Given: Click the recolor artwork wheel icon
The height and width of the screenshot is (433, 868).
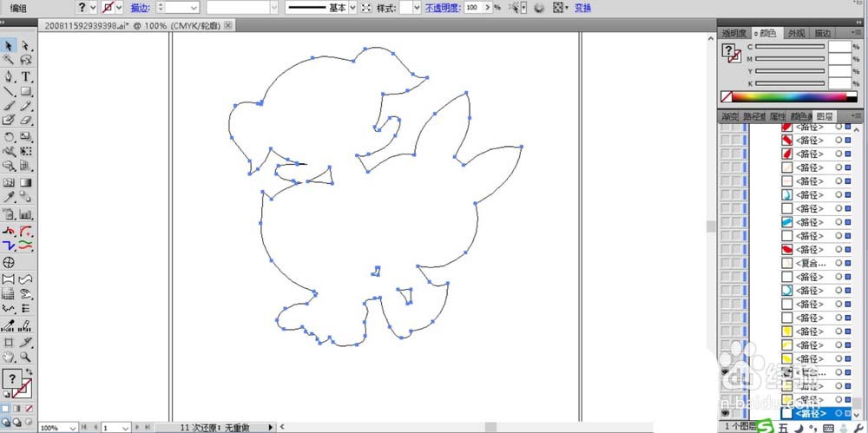Looking at the screenshot, I should point(539,8).
